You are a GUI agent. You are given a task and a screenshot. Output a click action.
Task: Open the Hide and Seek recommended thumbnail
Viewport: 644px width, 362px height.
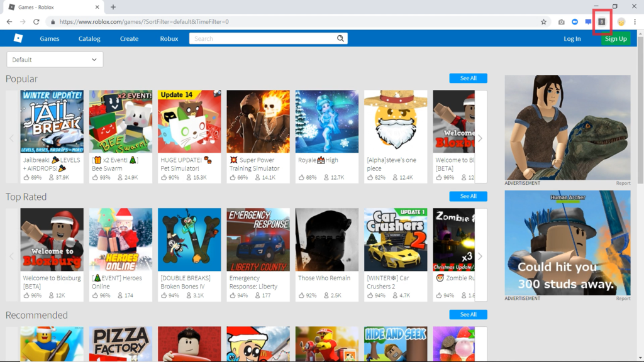[x=396, y=344]
